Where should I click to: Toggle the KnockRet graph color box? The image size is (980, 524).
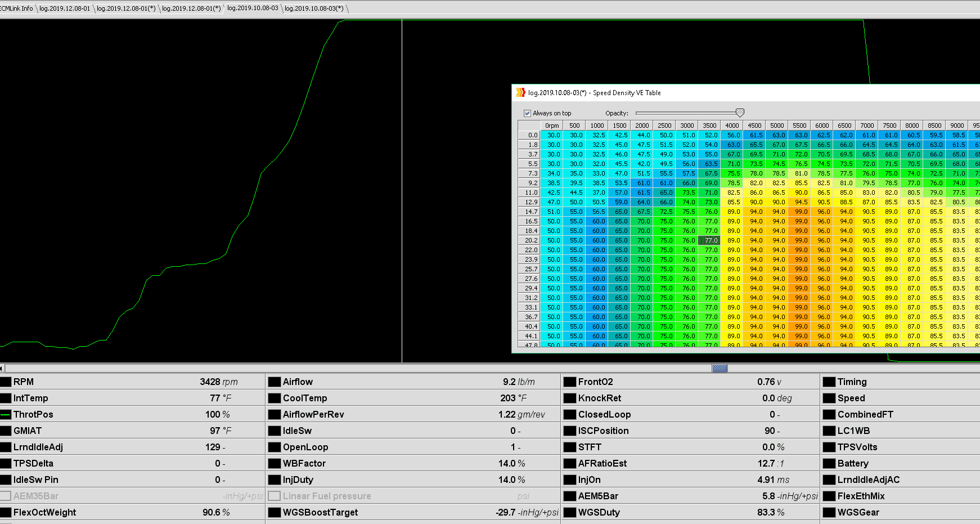570,398
